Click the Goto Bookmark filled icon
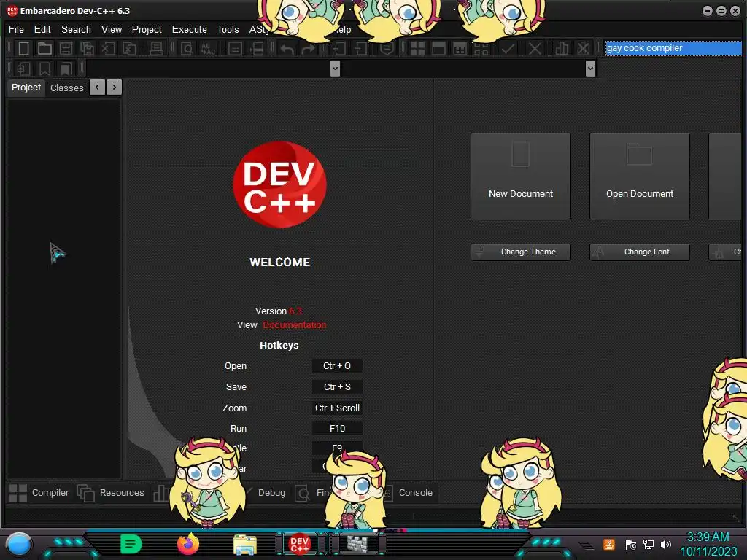Image resolution: width=747 pixels, height=560 pixels. click(x=66, y=69)
